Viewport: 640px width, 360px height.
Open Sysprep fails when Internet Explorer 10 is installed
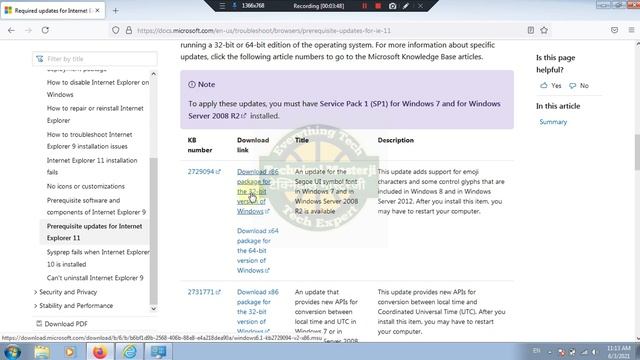98,258
